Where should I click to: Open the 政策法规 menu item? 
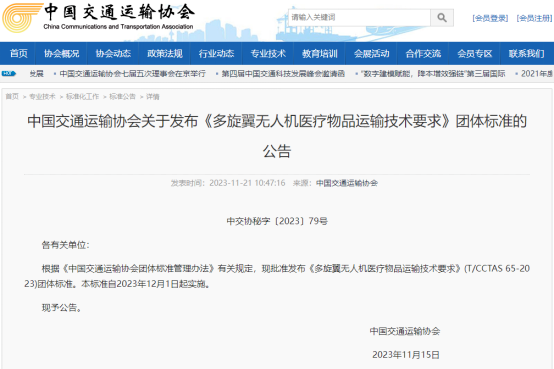pyautogui.click(x=165, y=53)
